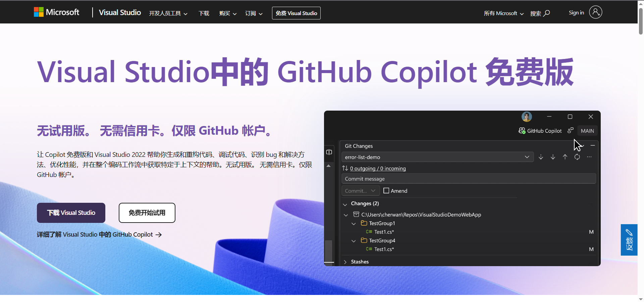
Task: Collapse the VisualStudioDemoWebApp repo node
Action: coord(346,215)
